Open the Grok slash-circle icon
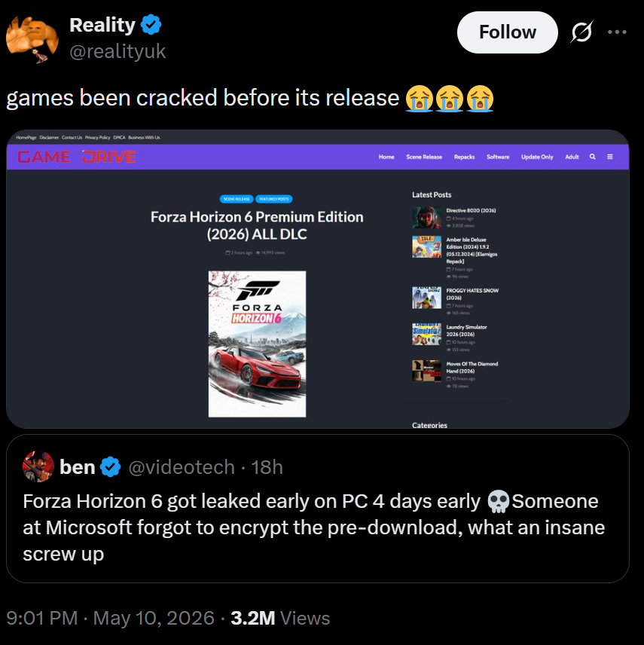 [x=582, y=32]
